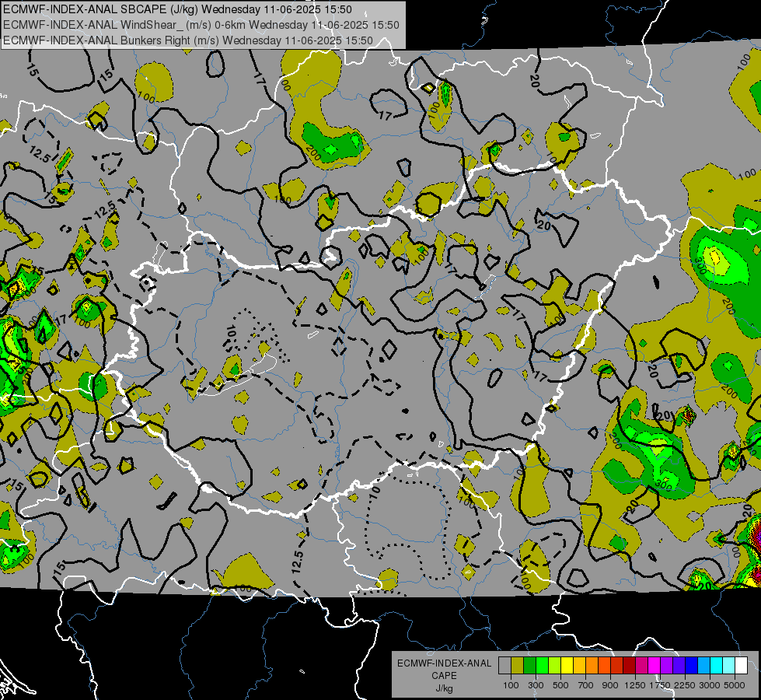Click the olive swatch in the CAPE legend
Image resolution: width=761 pixels, height=700 pixels.
tap(518, 665)
